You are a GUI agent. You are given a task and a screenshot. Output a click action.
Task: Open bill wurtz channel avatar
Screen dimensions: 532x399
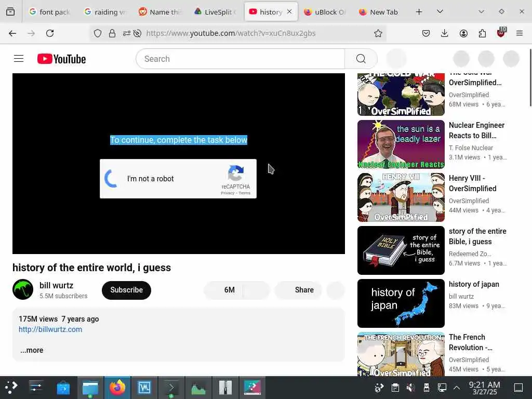pos(23,289)
